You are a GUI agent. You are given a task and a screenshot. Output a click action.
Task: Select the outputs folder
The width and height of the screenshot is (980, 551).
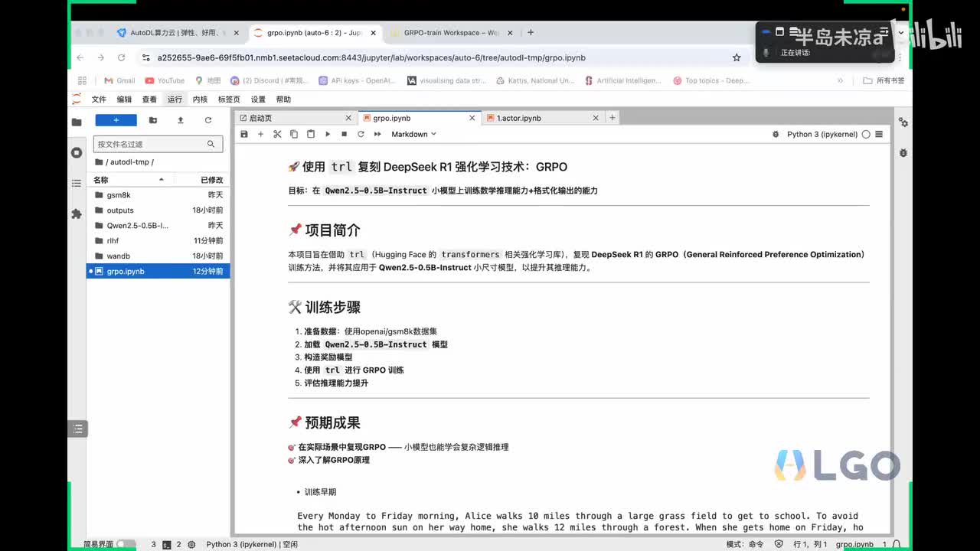(x=158, y=210)
